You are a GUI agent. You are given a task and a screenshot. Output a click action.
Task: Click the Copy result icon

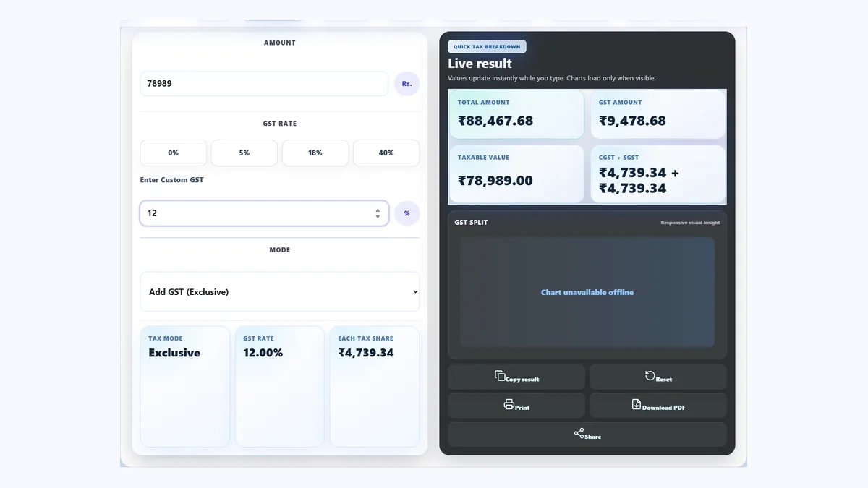[500, 375]
